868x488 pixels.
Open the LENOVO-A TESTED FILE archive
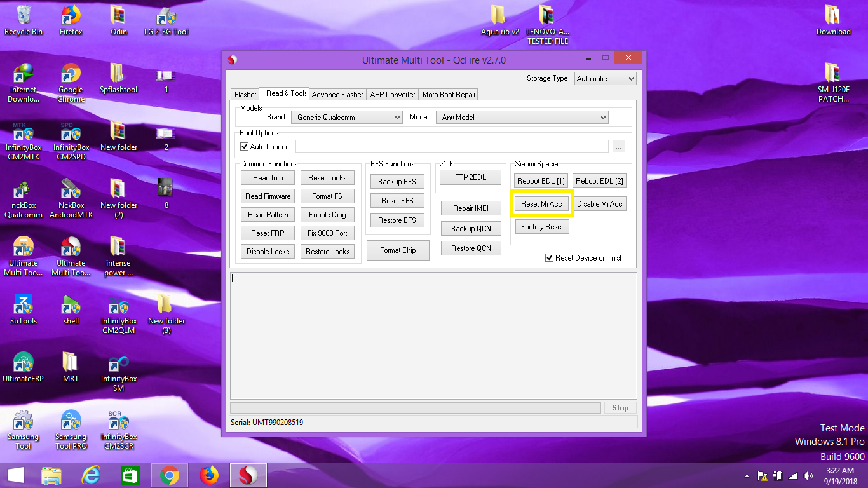tap(547, 24)
